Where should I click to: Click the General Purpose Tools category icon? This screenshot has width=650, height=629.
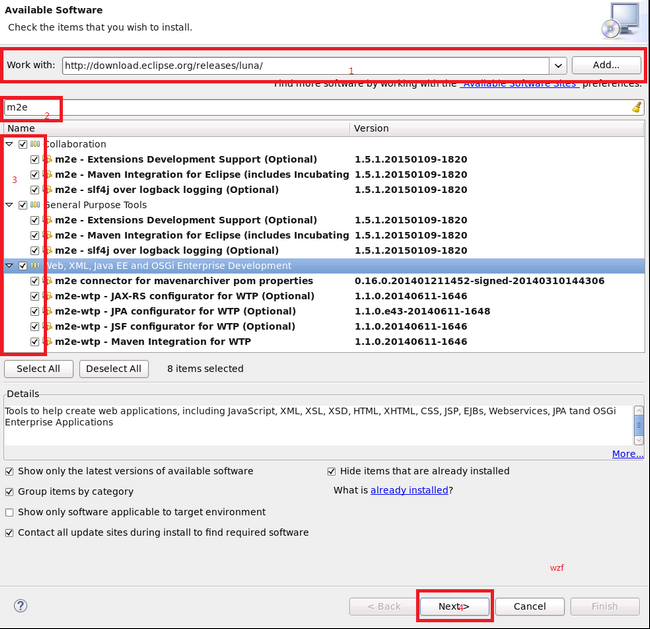pyautogui.click(x=35, y=205)
